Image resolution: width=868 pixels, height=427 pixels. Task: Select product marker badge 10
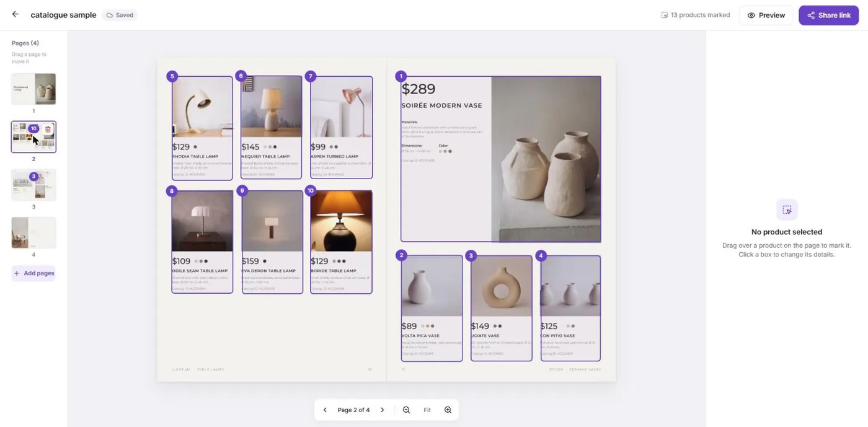point(310,190)
